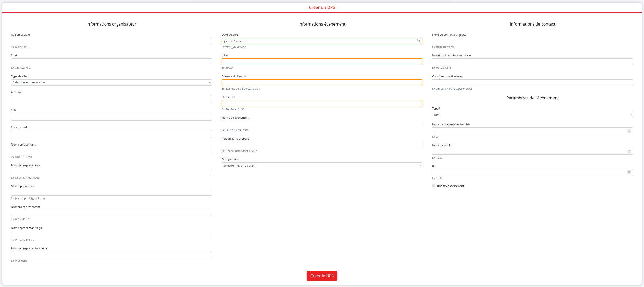Expand the Groupement dropdown
The width and height of the screenshot is (644, 287).
[322, 166]
